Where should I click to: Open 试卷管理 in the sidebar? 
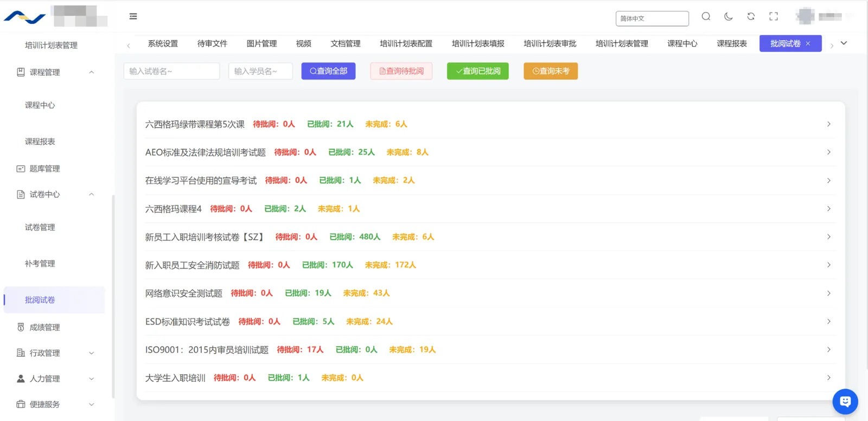click(40, 227)
